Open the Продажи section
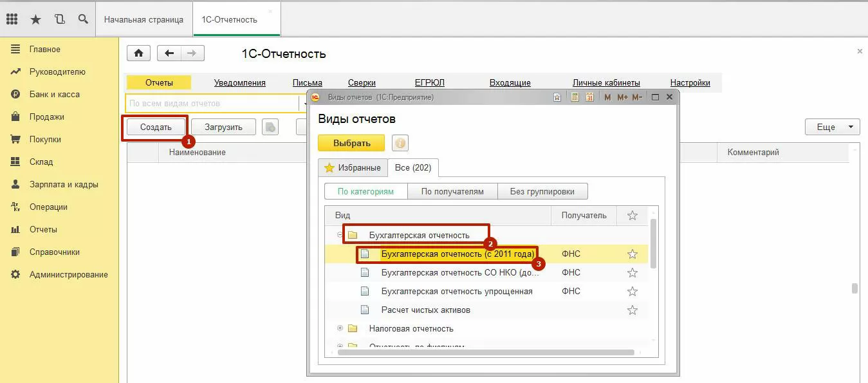 point(47,117)
